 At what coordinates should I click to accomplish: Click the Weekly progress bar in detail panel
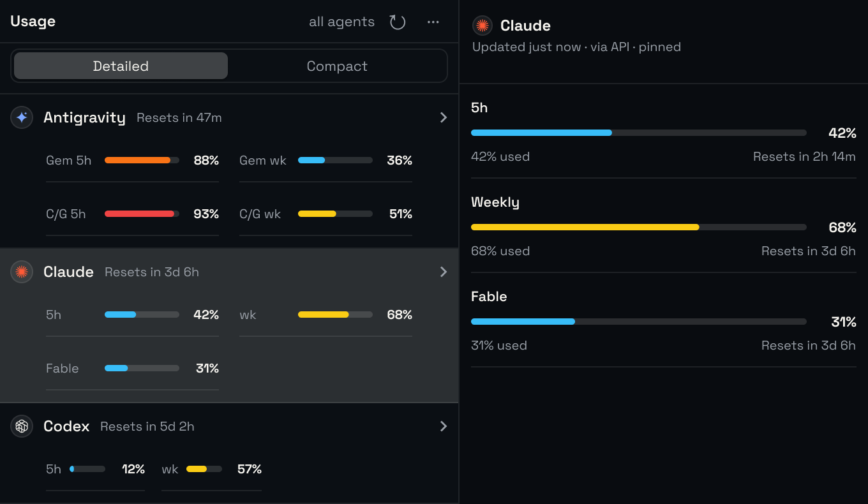click(638, 227)
